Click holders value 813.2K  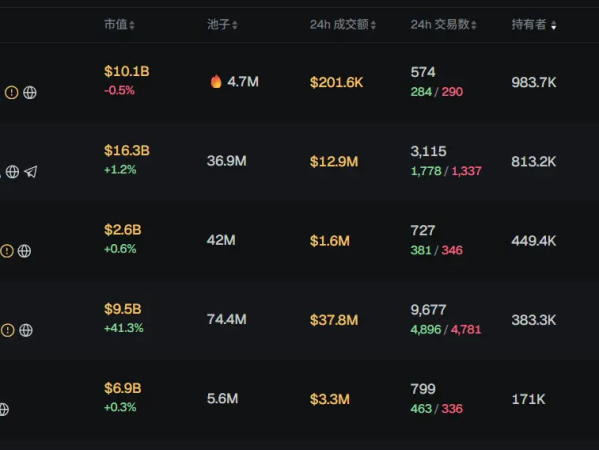534,162
